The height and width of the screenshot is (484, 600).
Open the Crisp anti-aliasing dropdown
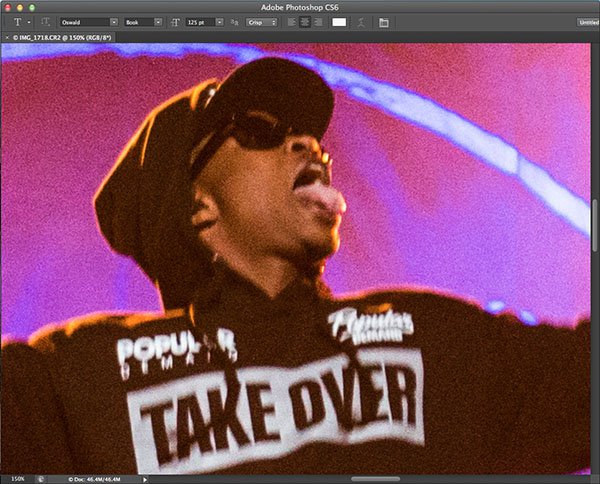tap(262, 21)
